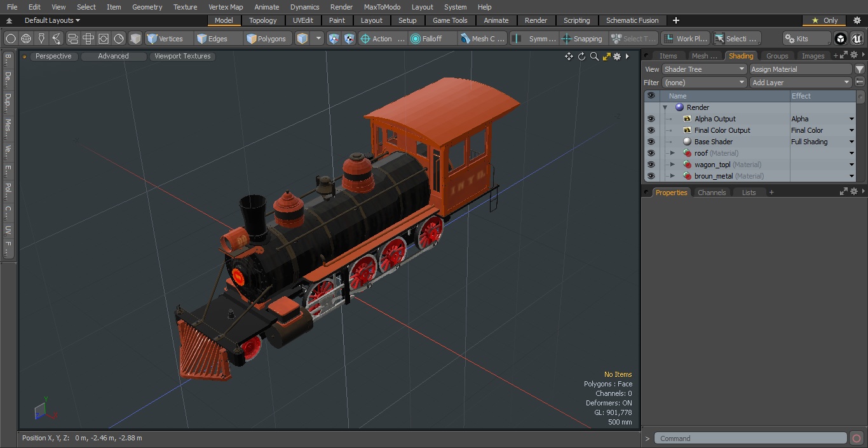Switch to the Channels properties tab

pyautogui.click(x=712, y=192)
